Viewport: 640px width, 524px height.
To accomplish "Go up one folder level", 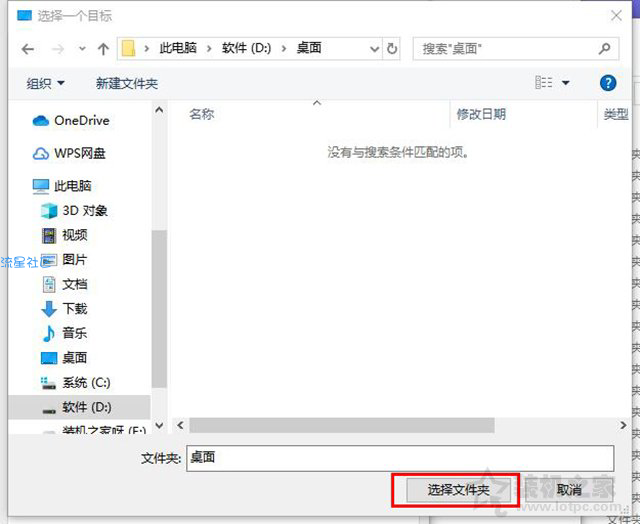I will tap(103, 49).
